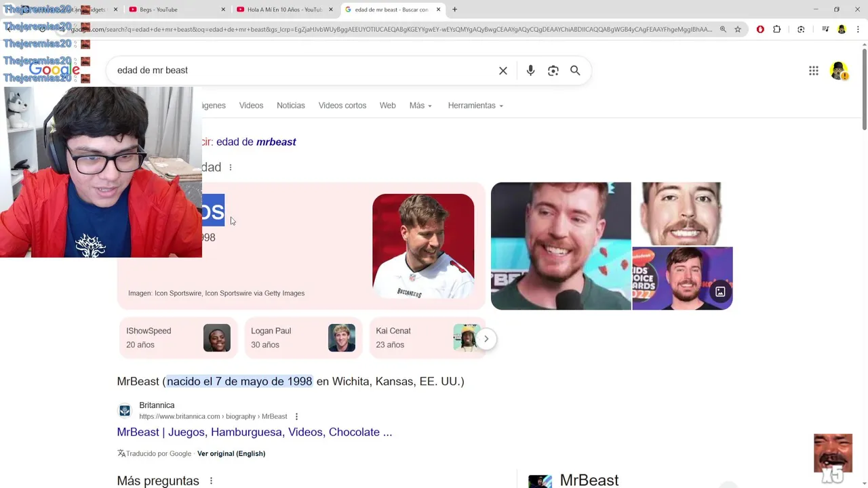Viewport: 868px width, 488px height.
Task: Expand the Herramientas dropdown
Action: (475, 106)
